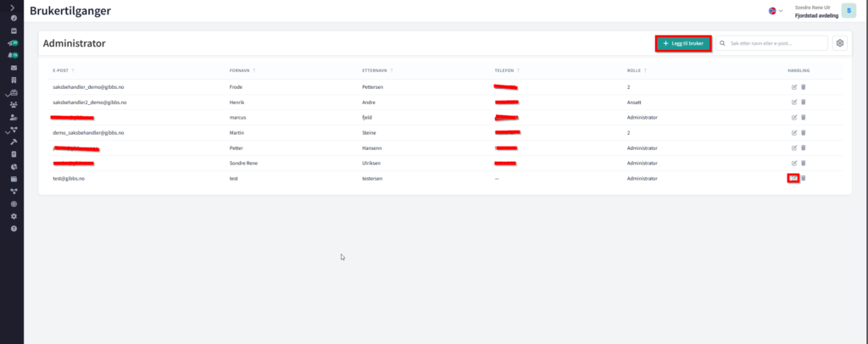Screen dimensions: 868x344
Task: Edit Henrik Andre's user entry
Action: (793, 103)
